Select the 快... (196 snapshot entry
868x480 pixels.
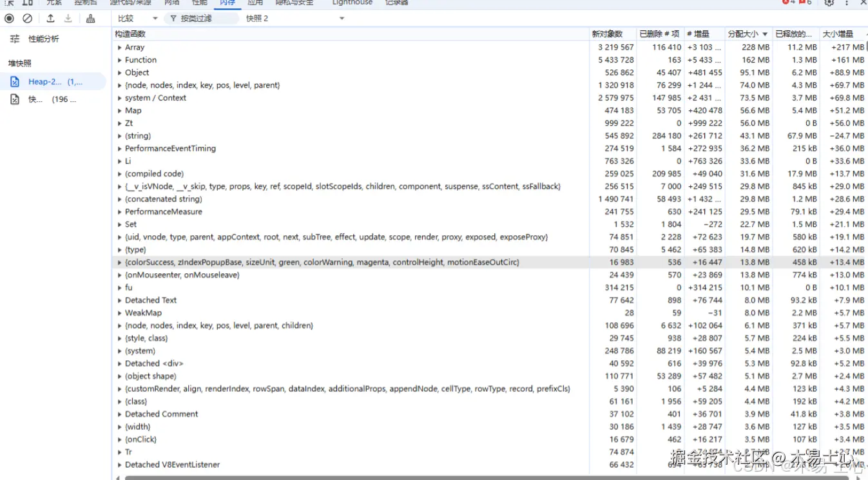pos(53,99)
